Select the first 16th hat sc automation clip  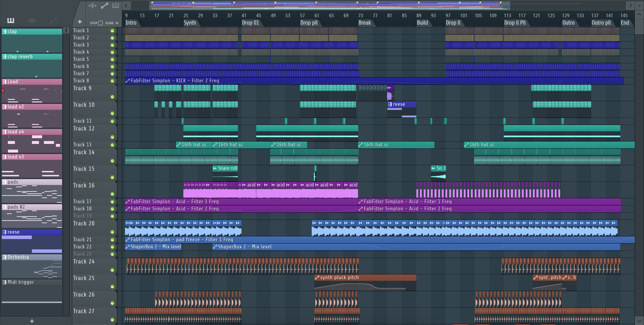(194, 145)
